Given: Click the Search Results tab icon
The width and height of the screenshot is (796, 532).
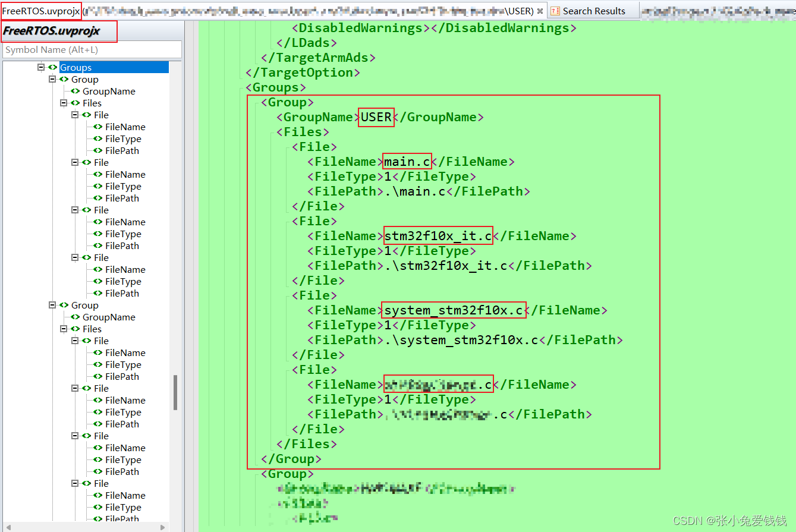Looking at the screenshot, I should click(x=555, y=11).
